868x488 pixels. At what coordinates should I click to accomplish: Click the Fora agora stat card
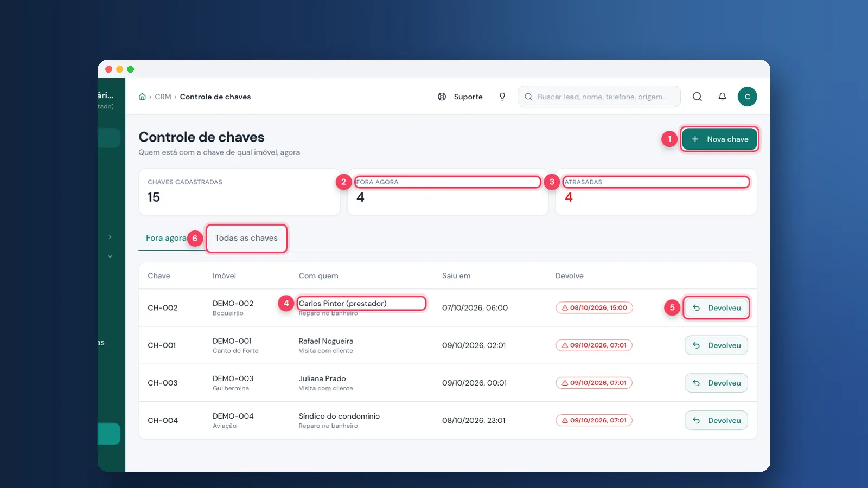coord(448,192)
